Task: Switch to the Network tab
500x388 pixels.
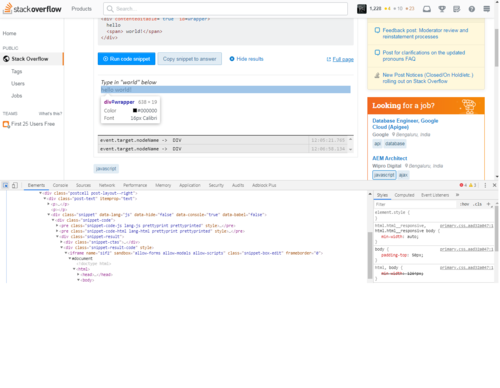Action: pyautogui.click(x=107, y=185)
